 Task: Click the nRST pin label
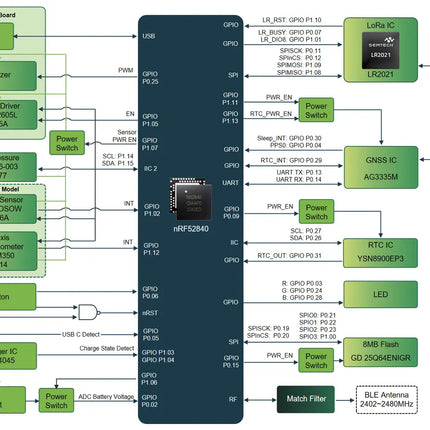(150, 313)
